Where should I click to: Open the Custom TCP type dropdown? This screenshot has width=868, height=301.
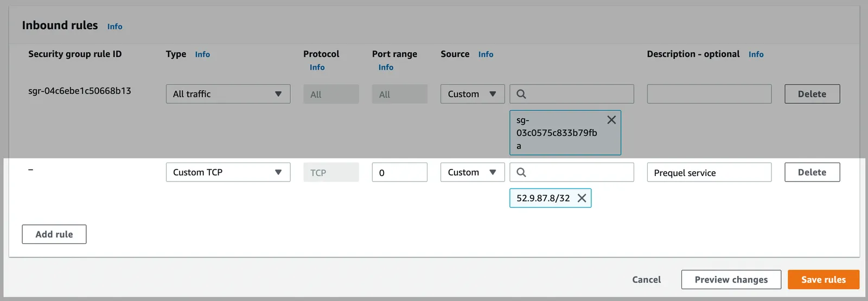click(x=228, y=172)
